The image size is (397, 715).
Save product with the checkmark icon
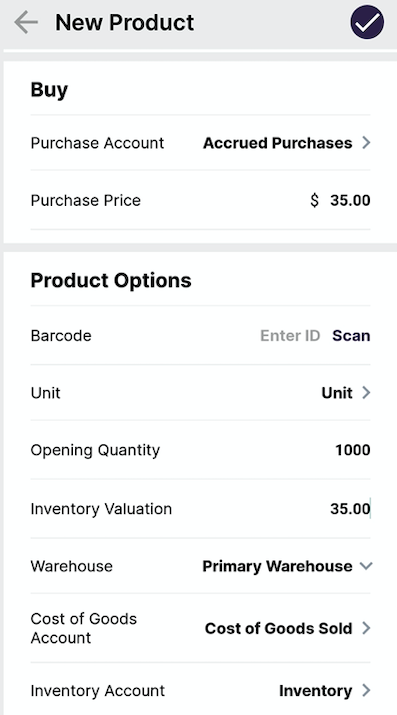(x=367, y=22)
